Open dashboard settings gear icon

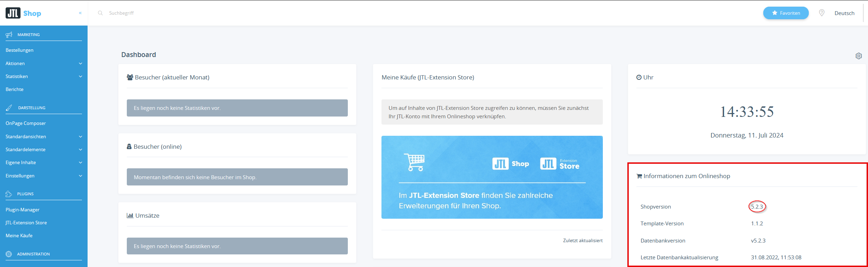[x=859, y=56]
